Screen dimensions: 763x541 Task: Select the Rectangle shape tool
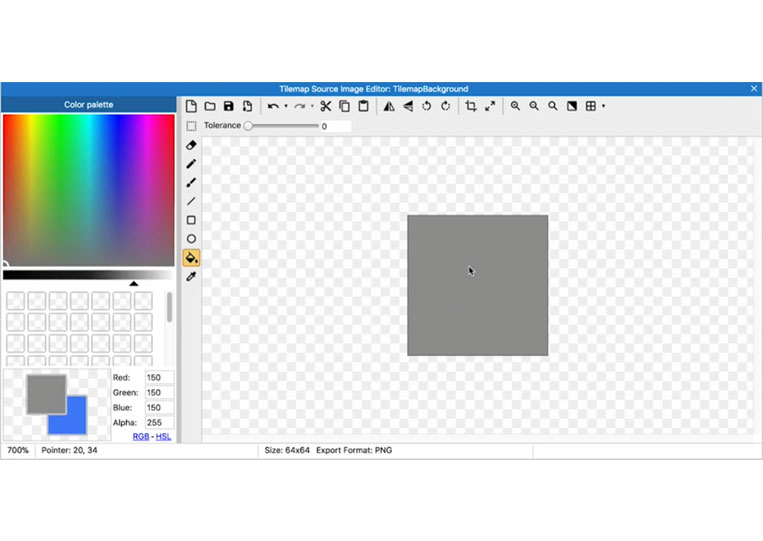pos(191,220)
